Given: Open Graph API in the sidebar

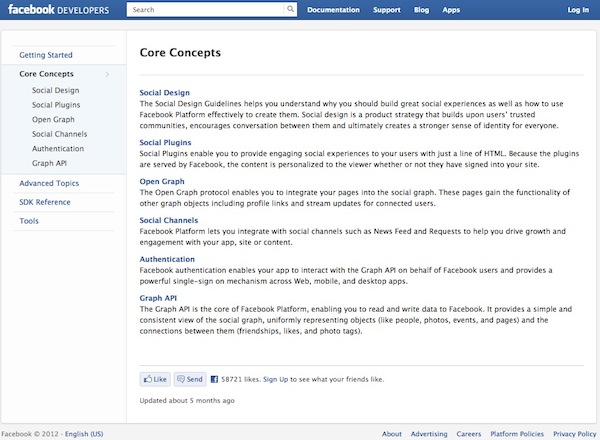Looking at the screenshot, I should pos(49,163).
